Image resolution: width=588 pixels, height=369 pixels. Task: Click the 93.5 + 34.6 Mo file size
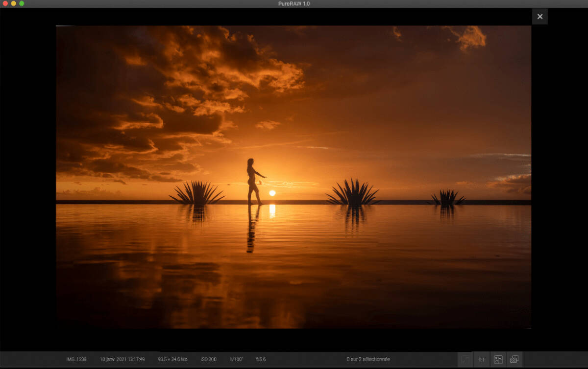click(172, 359)
